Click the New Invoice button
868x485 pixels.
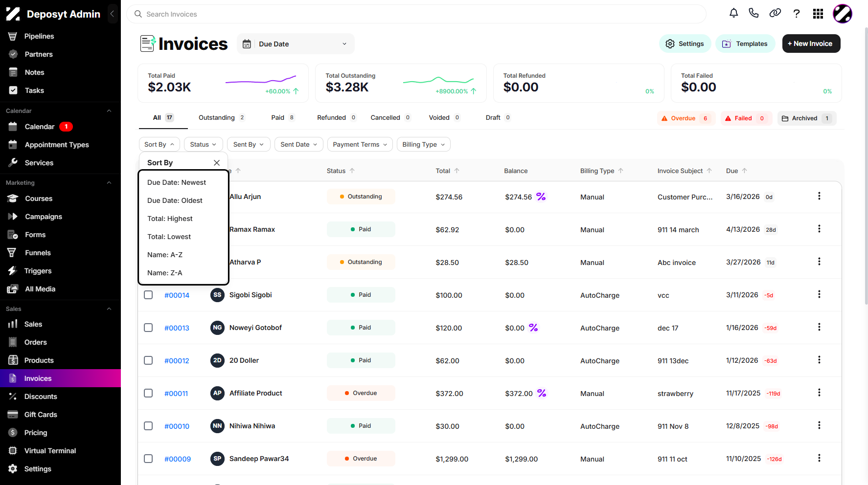pyautogui.click(x=811, y=44)
